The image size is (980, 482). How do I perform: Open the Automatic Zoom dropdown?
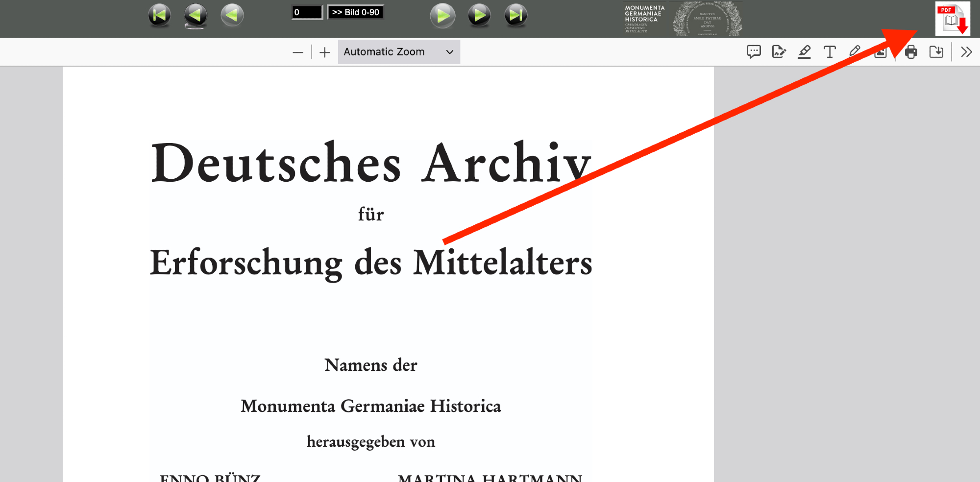(399, 52)
